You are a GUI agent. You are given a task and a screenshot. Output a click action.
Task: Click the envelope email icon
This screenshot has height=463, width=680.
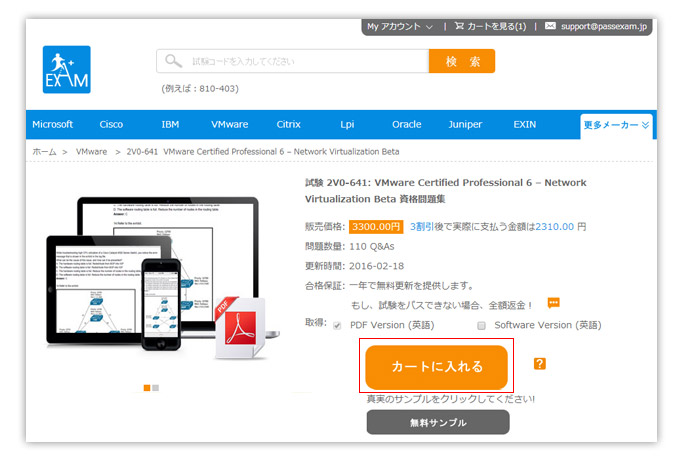click(550, 26)
